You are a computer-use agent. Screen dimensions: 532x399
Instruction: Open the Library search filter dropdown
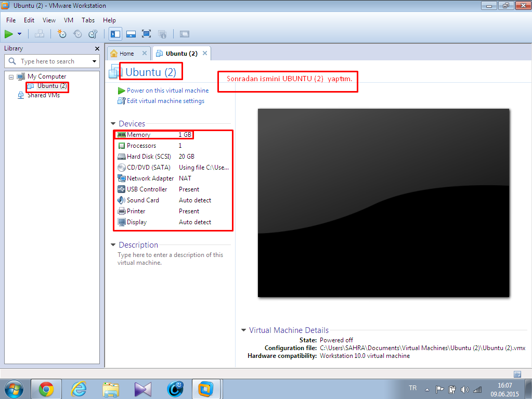pos(94,61)
